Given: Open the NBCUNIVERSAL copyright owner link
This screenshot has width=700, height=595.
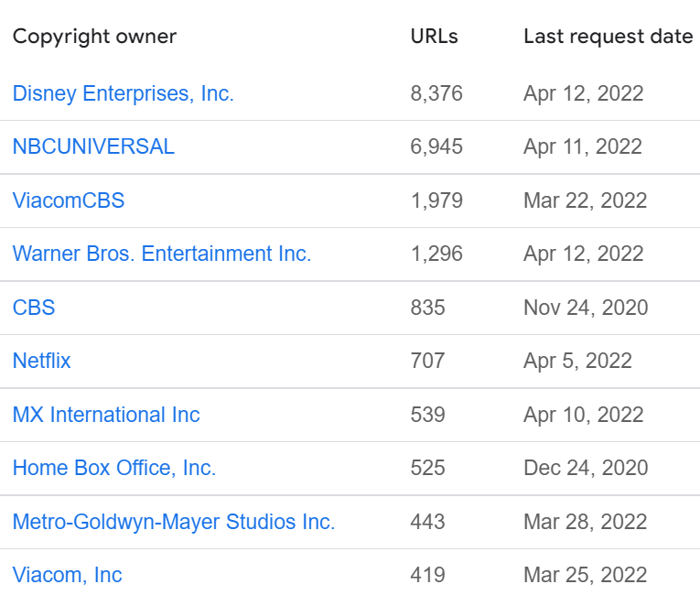Looking at the screenshot, I should coord(93,146).
